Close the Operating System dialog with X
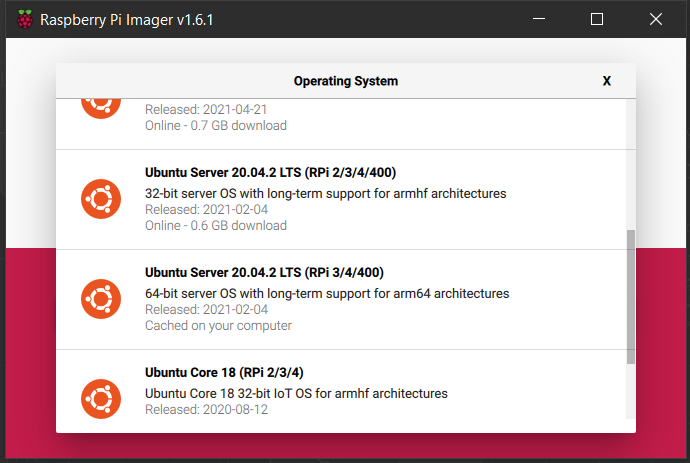690x463 pixels. 606,81
